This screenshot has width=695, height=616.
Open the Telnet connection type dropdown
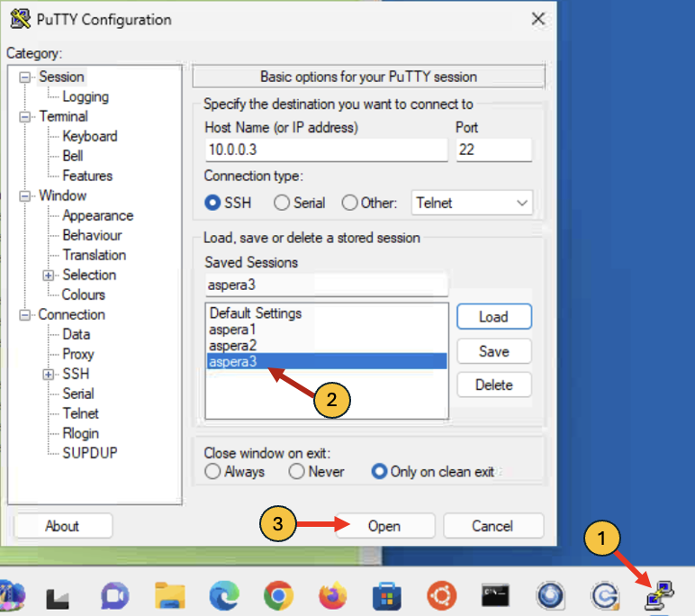click(x=472, y=203)
